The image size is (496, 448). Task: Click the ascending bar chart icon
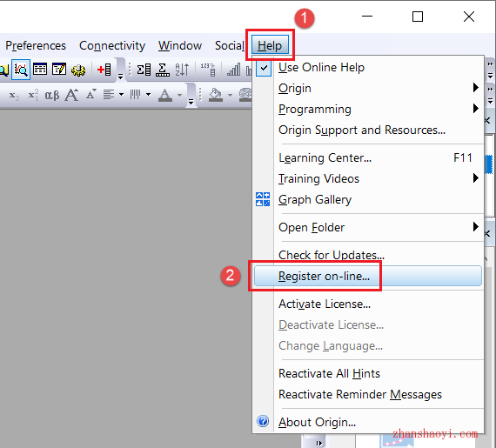[234, 70]
